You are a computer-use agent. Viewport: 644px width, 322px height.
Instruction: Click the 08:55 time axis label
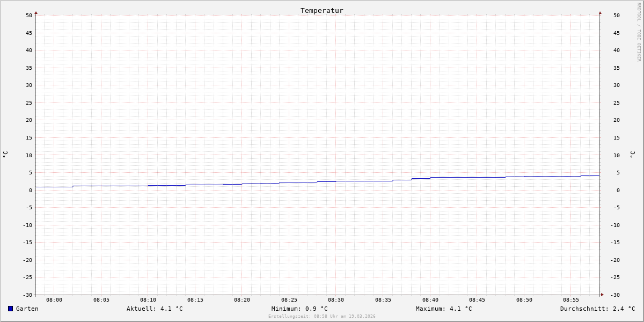point(571,300)
